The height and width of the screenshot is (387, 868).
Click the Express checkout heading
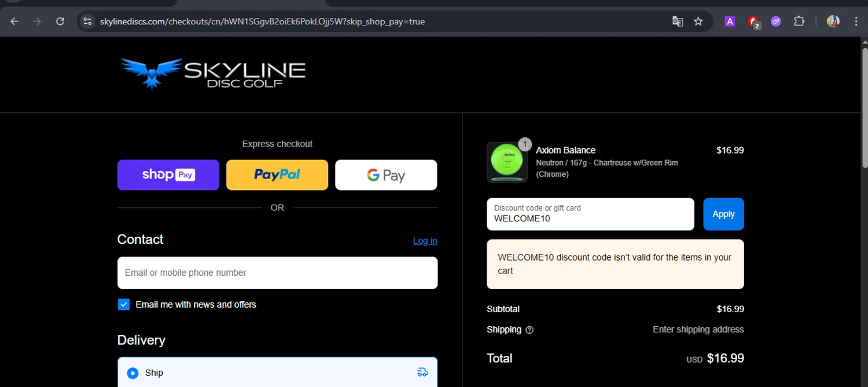click(277, 144)
